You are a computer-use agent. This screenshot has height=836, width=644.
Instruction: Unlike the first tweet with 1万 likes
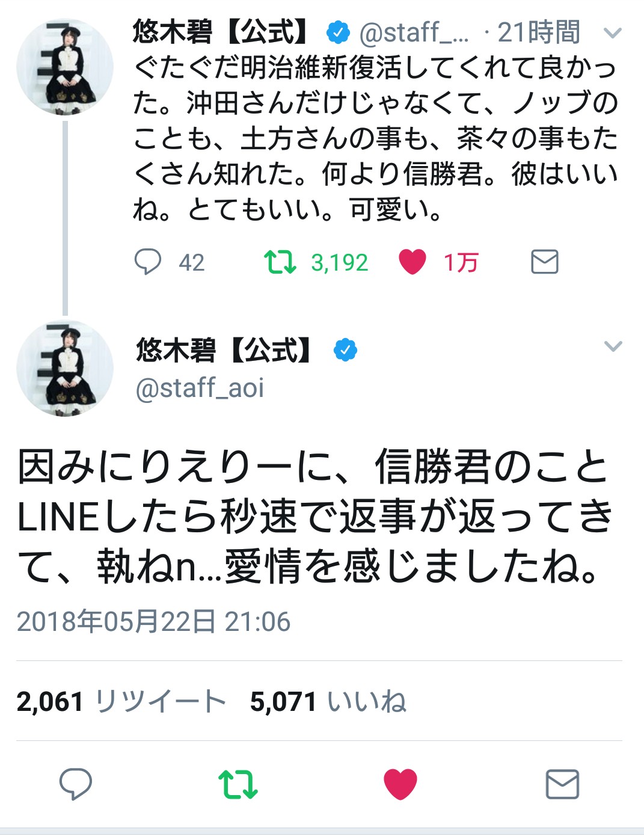[x=412, y=262]
